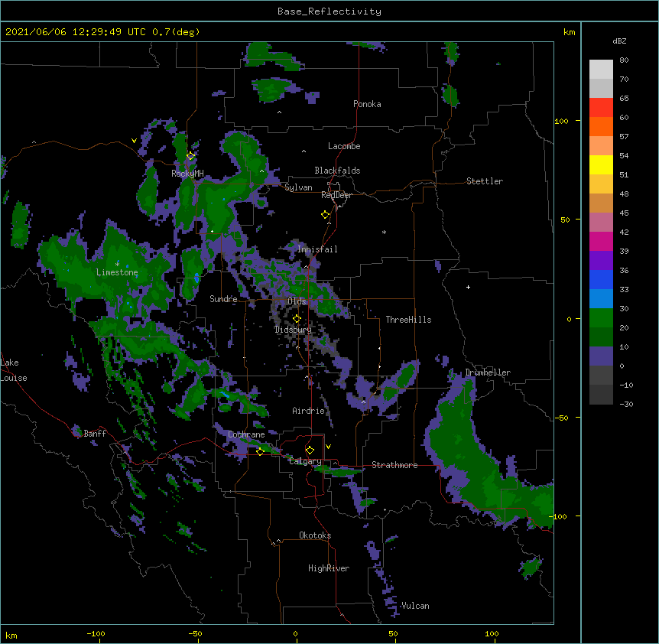This screenshot has height=644, width=659.
Task: Click the yellow diamond marker above RockyMH
Action: [x=191, y=156]
